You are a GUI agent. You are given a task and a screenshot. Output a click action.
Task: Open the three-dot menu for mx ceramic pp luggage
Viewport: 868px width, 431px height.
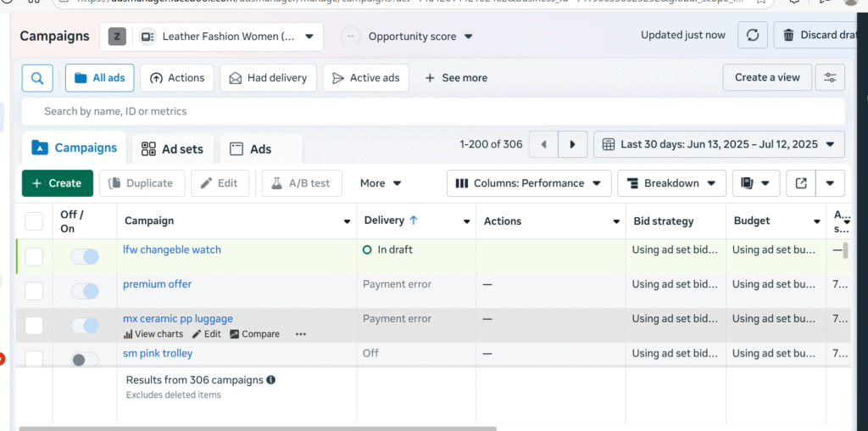[300, 334]
